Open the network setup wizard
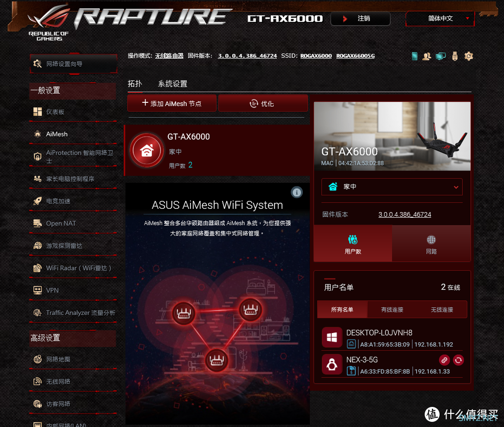This screenshot has width=504, height=427. click(73, 64)
